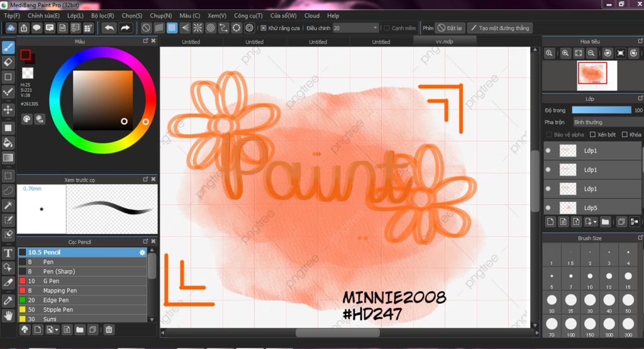Undock the Xem trước cọ panel

145,179
